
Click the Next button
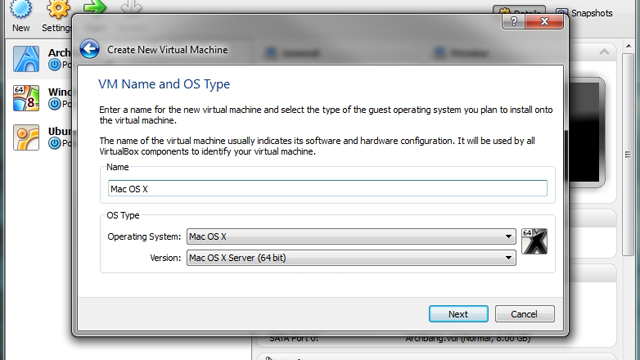click(x=458, y=314)
